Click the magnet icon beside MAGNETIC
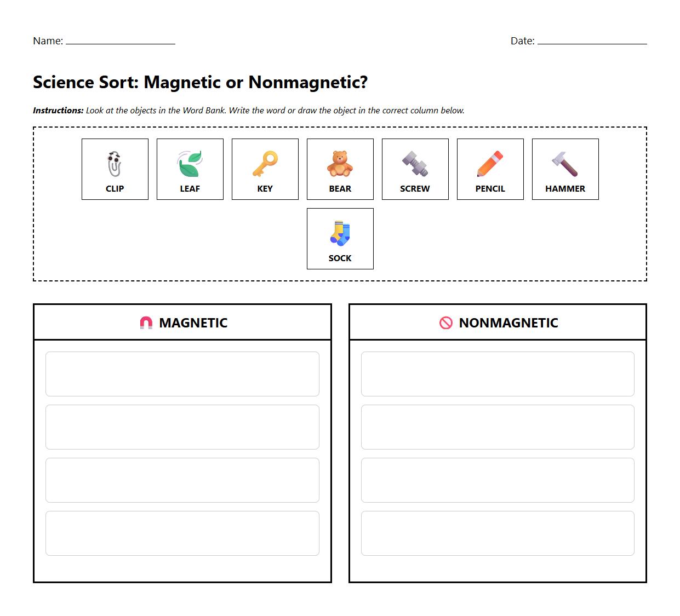680x616 pixels. (146, 323)
